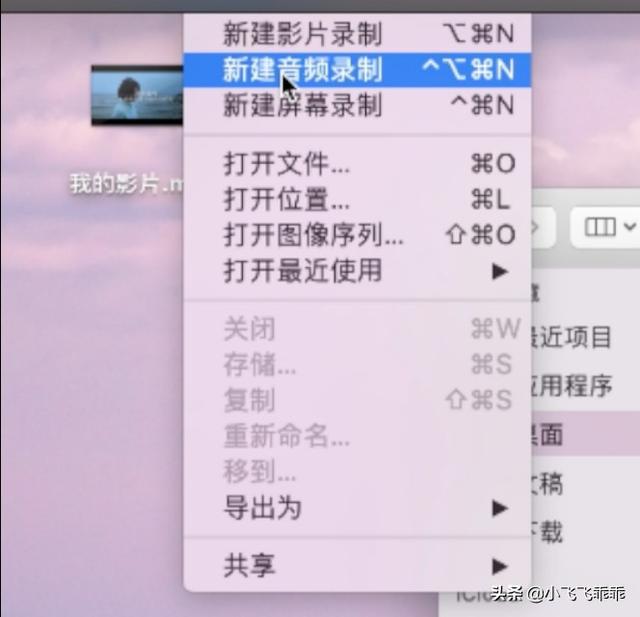Open the 我的影片 video thumbnail on desktop
Image resolution: width=640 pixels, height=617 pixels.
pos(137,95)
